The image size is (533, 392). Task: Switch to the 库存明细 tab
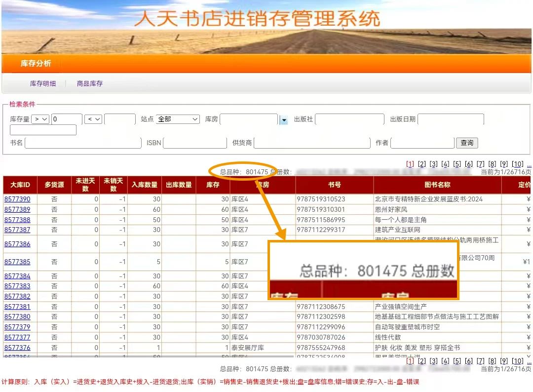[x=43, y=84]
